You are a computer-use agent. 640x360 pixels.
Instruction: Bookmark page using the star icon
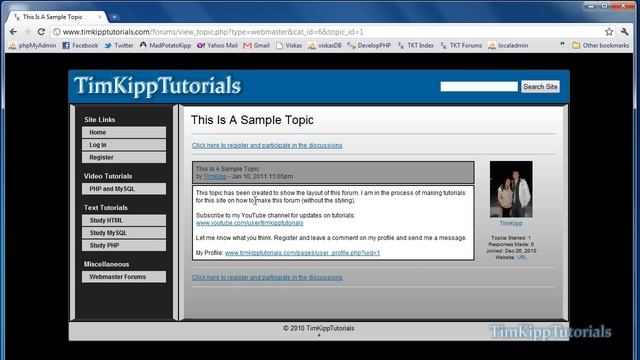(609, 32)
